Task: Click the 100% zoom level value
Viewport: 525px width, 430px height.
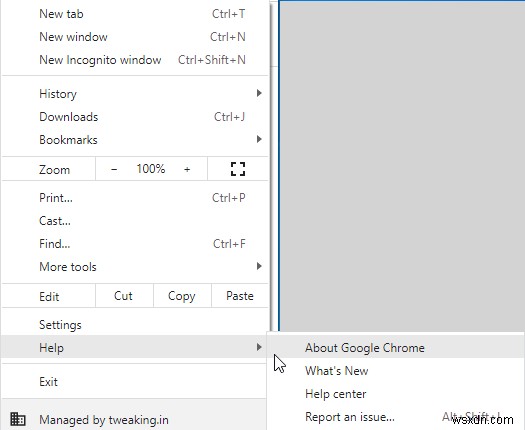Action: pyautogui.click(x=150, y=169)
